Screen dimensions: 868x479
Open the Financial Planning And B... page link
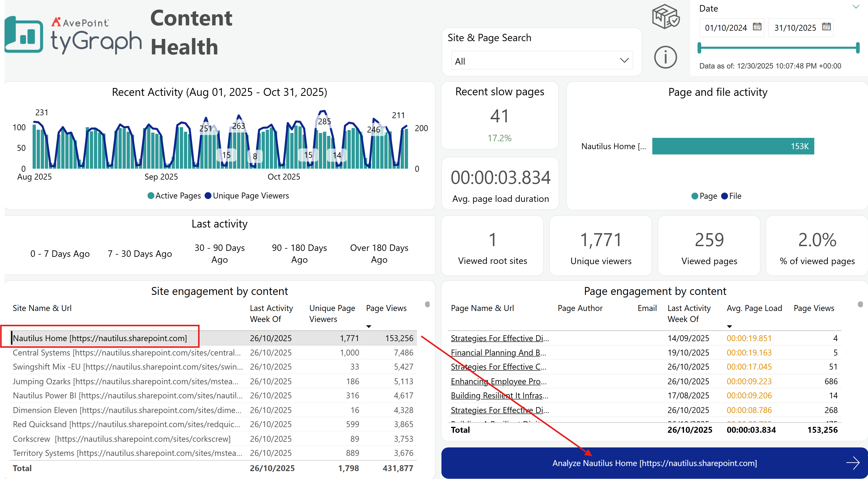tap(498, 352)
